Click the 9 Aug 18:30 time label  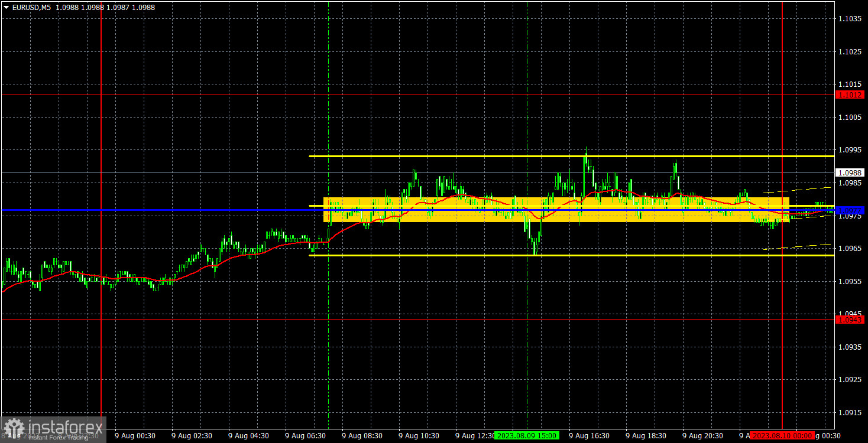(646, 436)
